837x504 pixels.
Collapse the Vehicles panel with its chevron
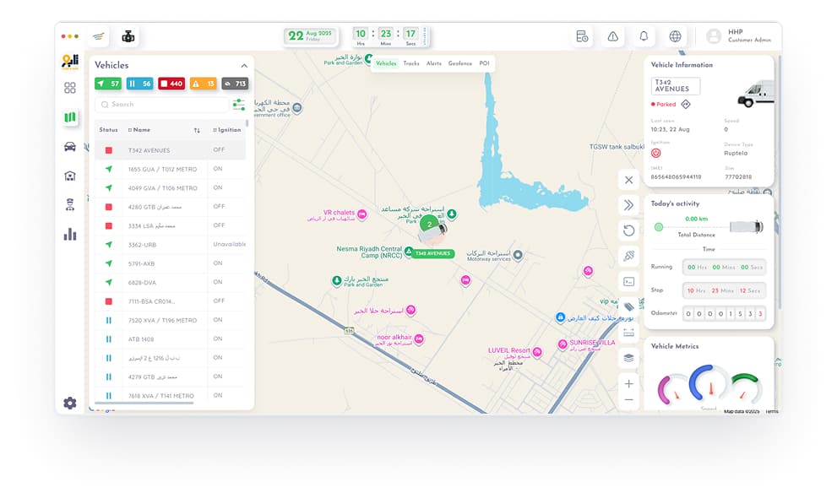click(244, 65)
